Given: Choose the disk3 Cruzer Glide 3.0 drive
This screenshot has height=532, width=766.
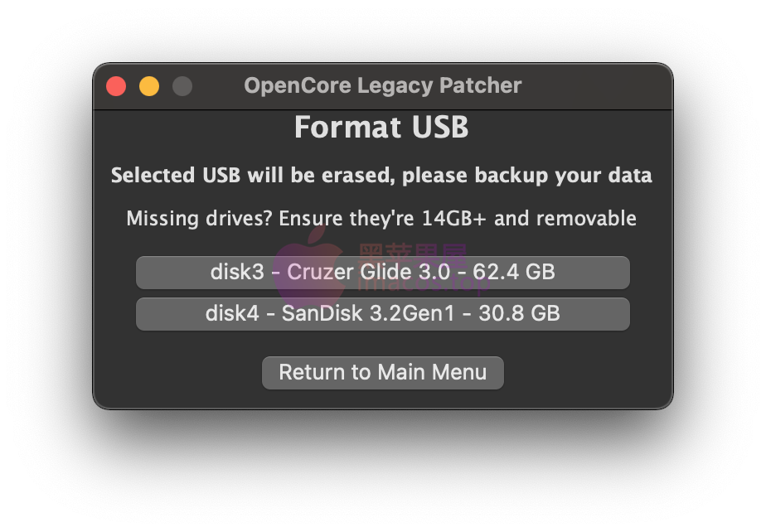Looking at the screenshot, I should 382,272.
